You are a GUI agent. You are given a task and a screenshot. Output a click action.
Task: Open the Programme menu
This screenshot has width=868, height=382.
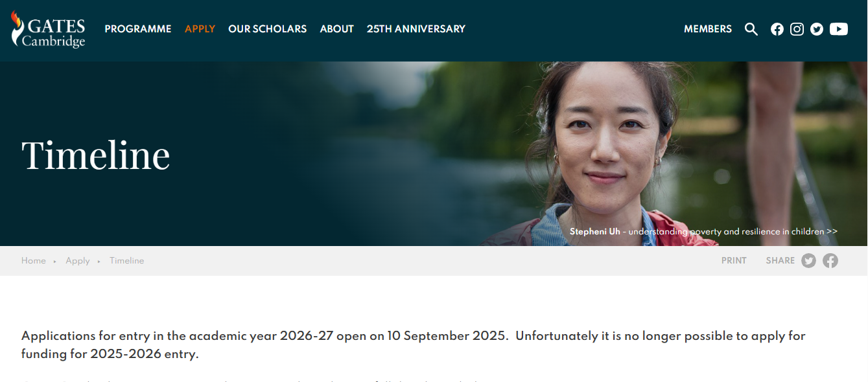(x=138, y=29)
